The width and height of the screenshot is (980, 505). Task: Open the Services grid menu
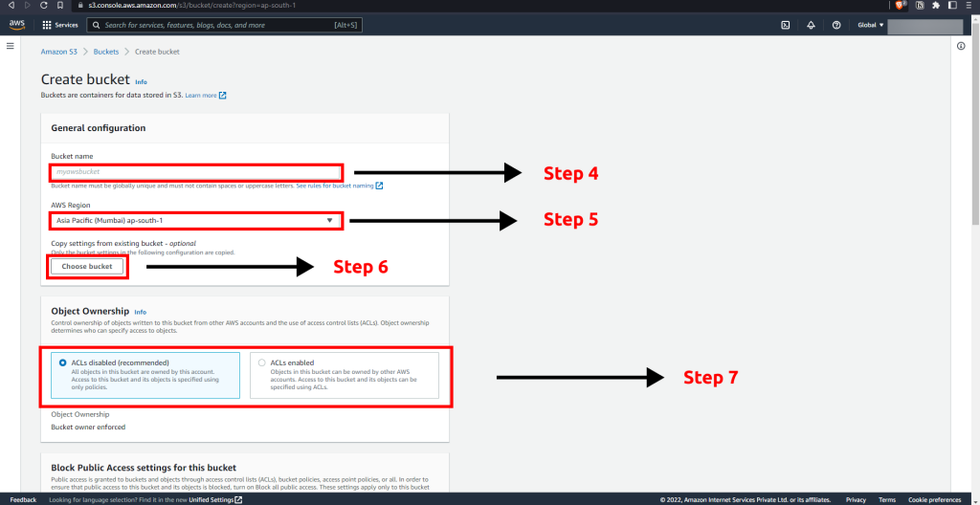tap(47, 26)
